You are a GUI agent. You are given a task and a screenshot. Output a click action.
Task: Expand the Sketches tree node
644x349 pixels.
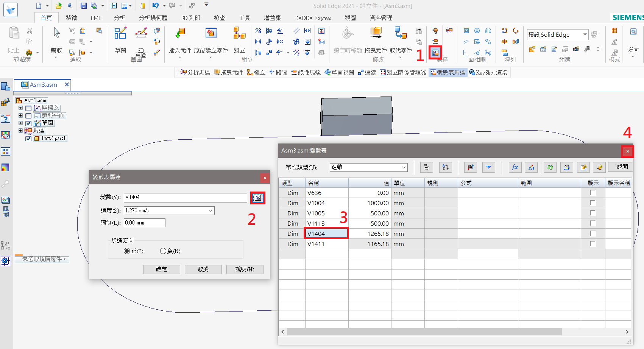pos(20,123)
